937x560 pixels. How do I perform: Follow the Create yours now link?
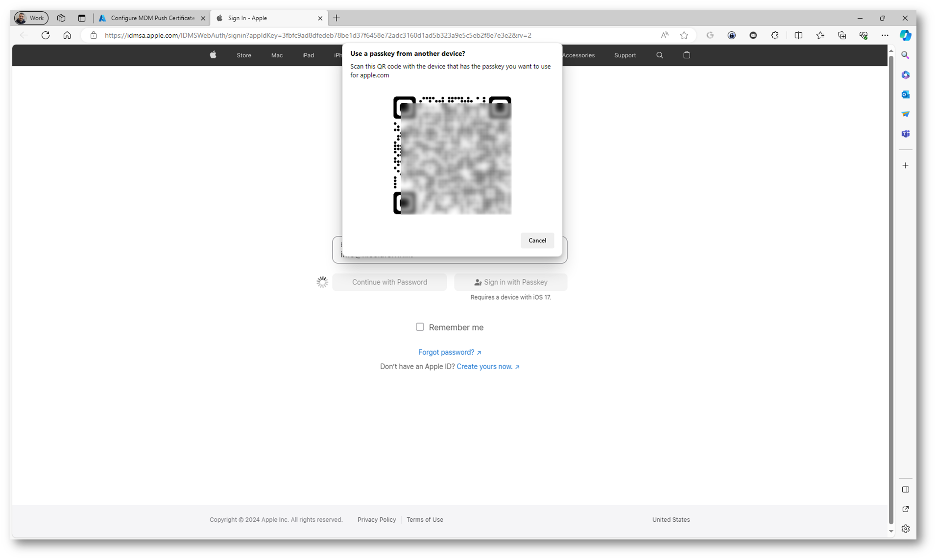tap(488, 367)
